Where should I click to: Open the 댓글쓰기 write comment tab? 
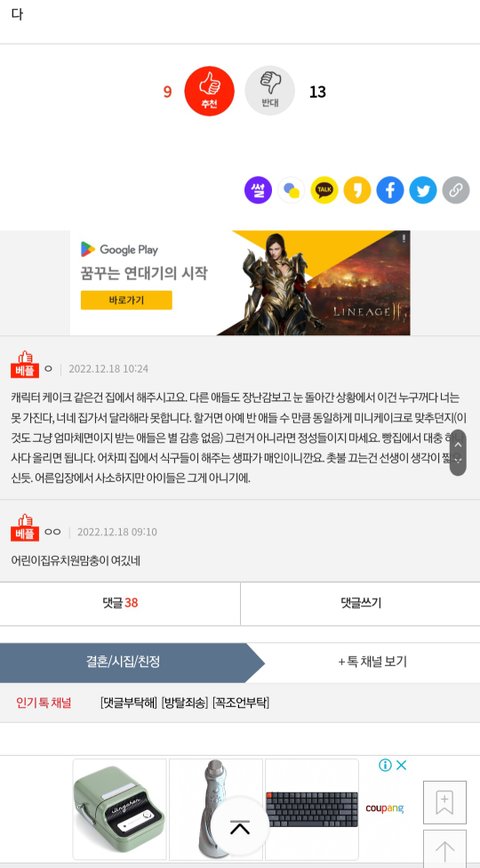pos(360,603)
